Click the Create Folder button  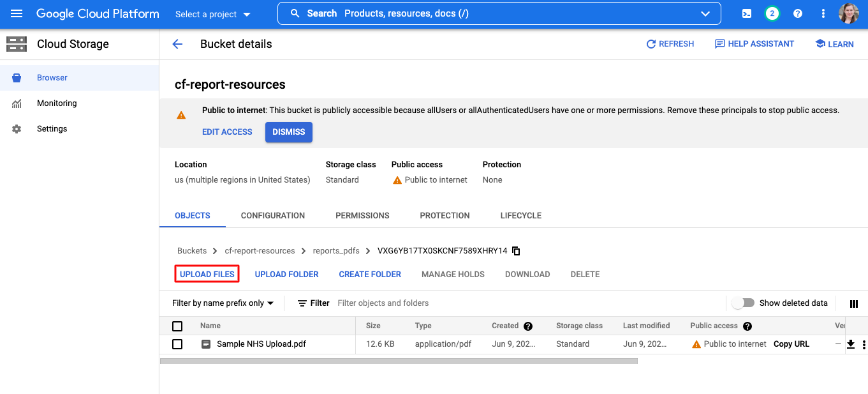tap(370, 275)
